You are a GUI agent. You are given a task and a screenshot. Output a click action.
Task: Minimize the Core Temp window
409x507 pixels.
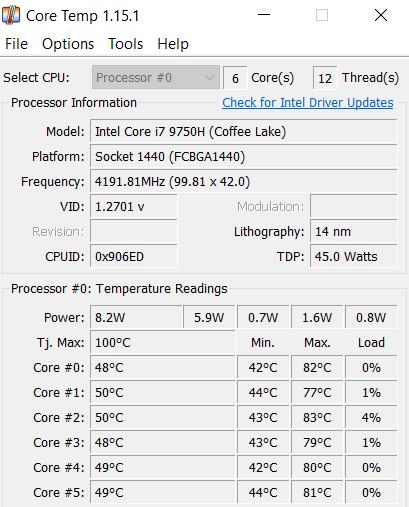click(264, 15)
